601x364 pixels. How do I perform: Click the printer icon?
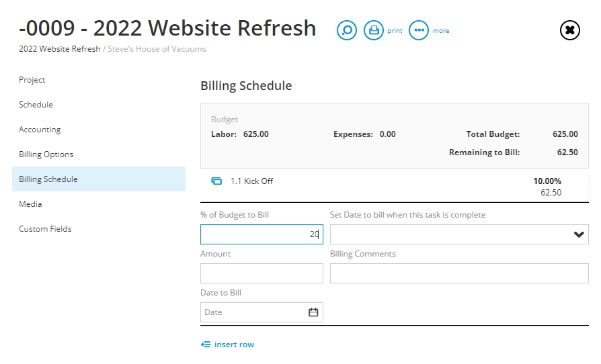click(x=373, y=30)
